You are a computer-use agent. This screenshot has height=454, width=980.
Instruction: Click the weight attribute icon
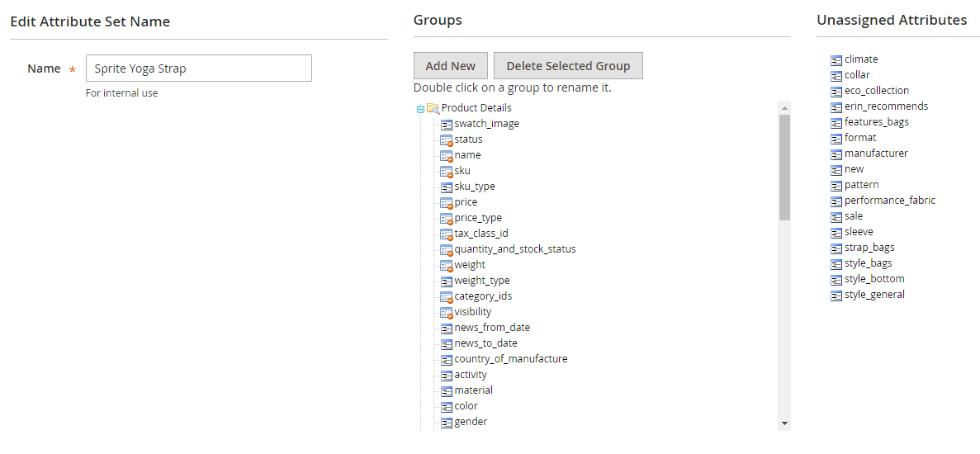click(x=447, y=266)
